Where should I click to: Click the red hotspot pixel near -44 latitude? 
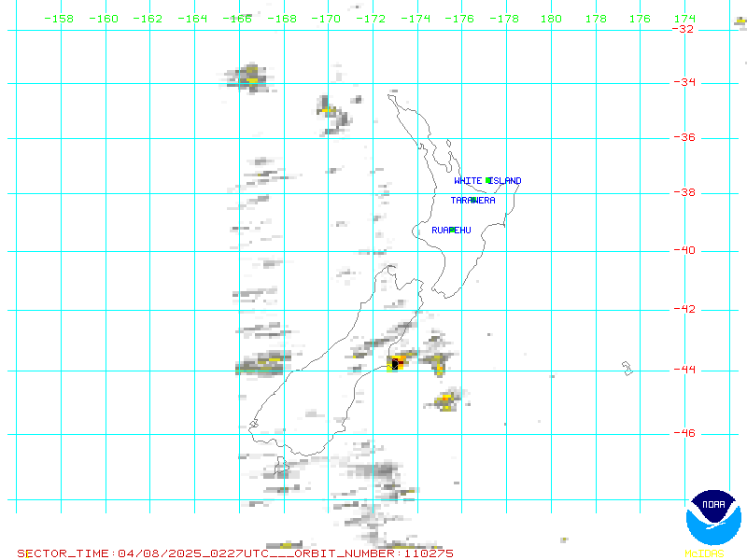coord(401,363)
